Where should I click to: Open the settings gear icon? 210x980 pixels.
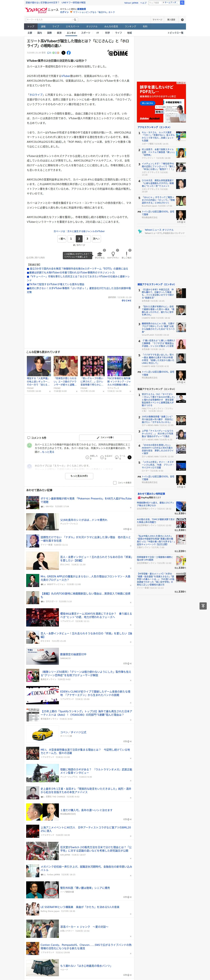point(182,20)
